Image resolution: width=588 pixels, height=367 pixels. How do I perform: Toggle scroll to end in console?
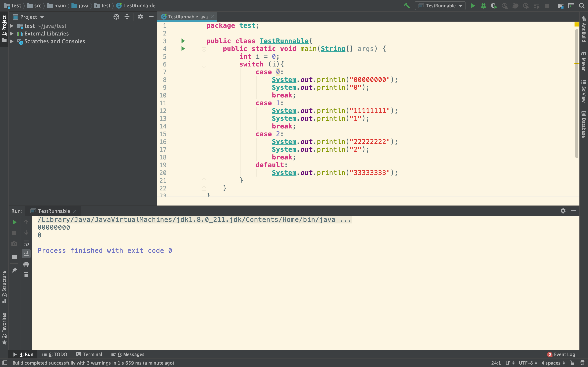26,254
